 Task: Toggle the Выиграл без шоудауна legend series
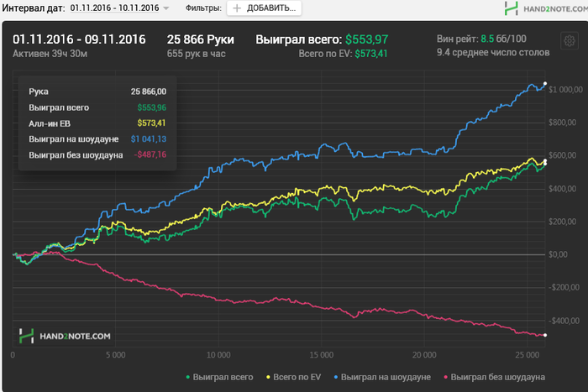tap(494, 377)
